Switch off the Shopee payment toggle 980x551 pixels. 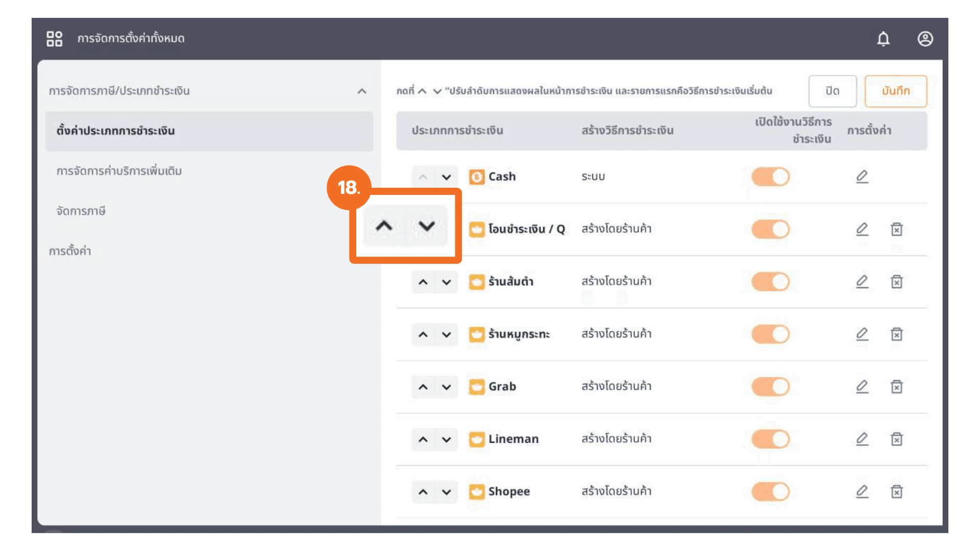(x=770, y=492)
